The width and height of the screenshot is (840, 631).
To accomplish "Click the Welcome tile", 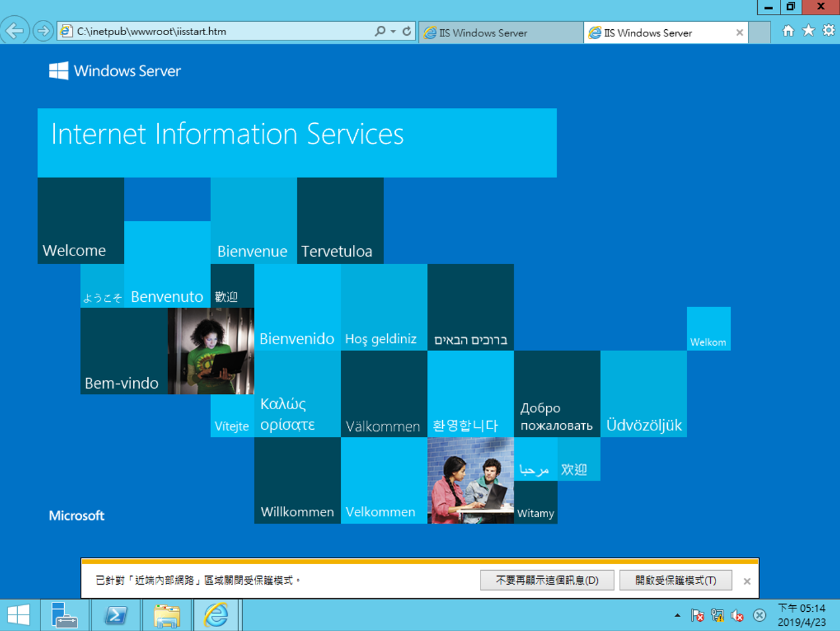I will pyautogui.click(x=81, y=220).
